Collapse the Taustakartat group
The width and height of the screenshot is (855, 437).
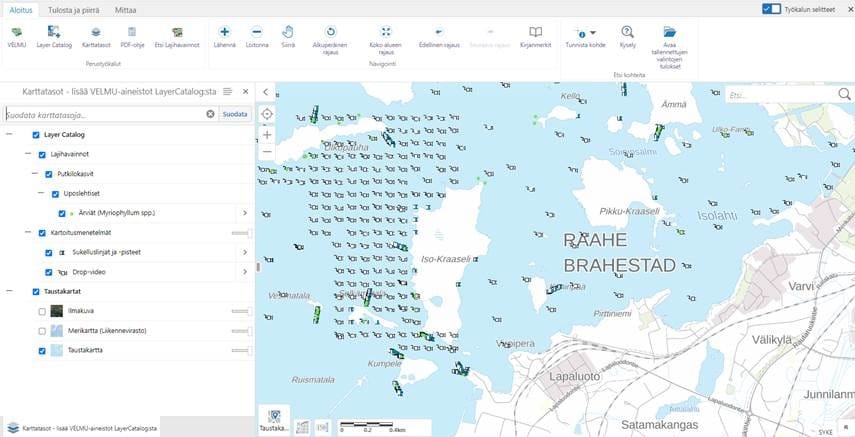coord(9,292)
